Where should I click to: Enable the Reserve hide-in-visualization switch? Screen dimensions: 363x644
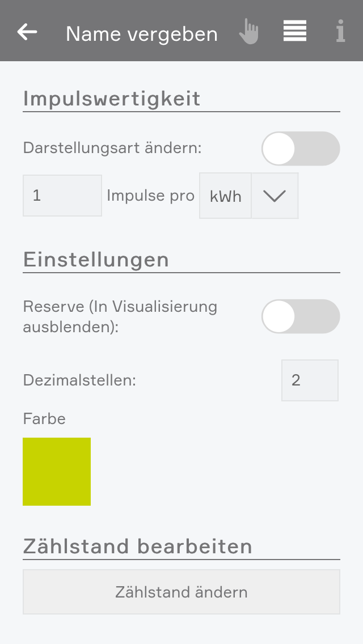point(300,316)
